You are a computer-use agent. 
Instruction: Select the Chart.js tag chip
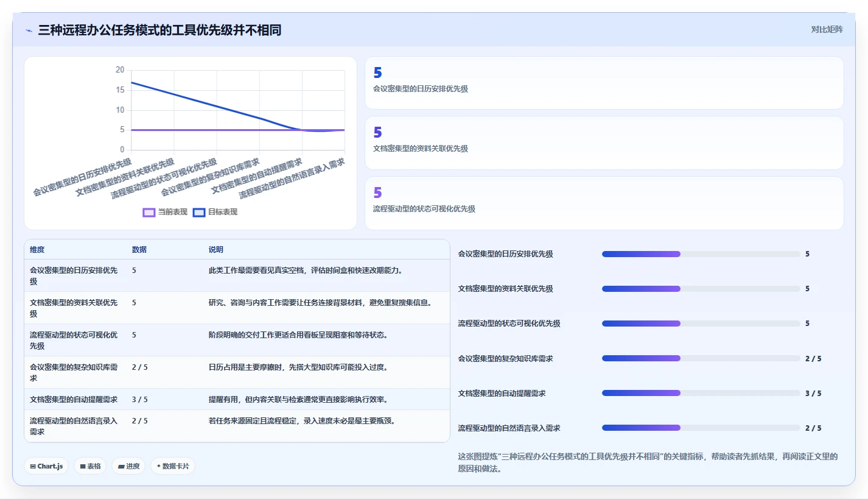click(46, 466)
